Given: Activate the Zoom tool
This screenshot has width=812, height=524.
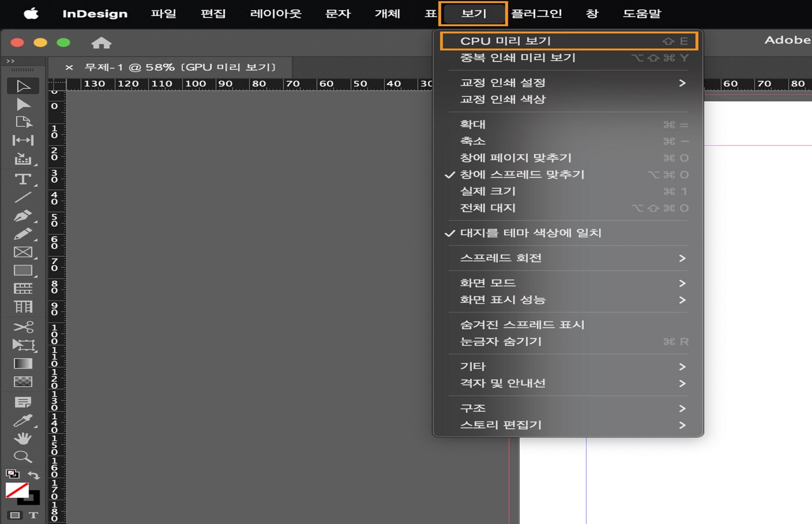Looking at the screenshot, I should point(23,456).
